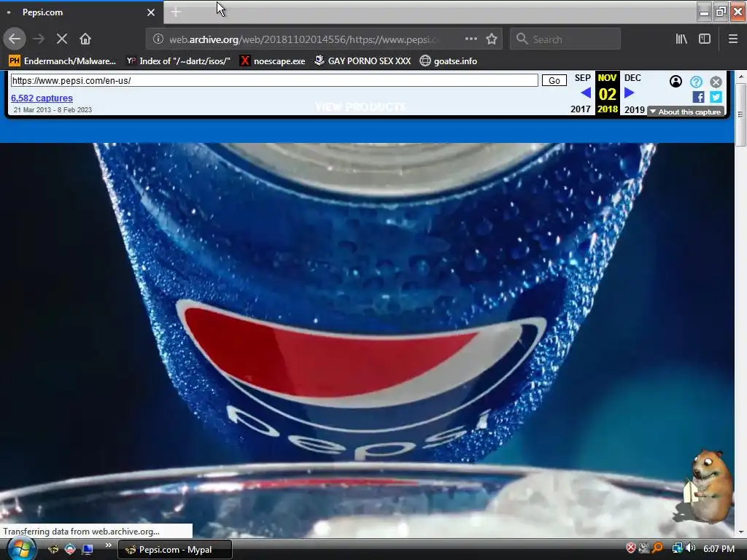Viewport: 747px width, 560px height.
Task: Launch Mypal from the quick launch
Action: [53, 549]
